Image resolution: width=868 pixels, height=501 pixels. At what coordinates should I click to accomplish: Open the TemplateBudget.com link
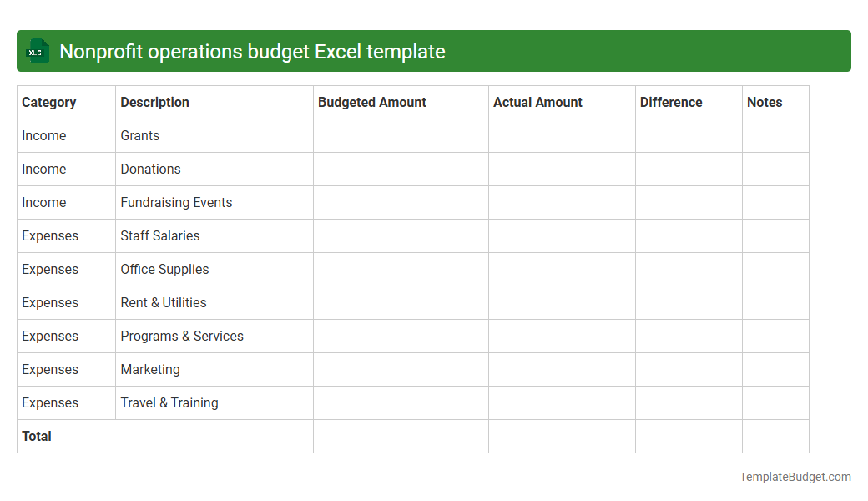[795, 477]
